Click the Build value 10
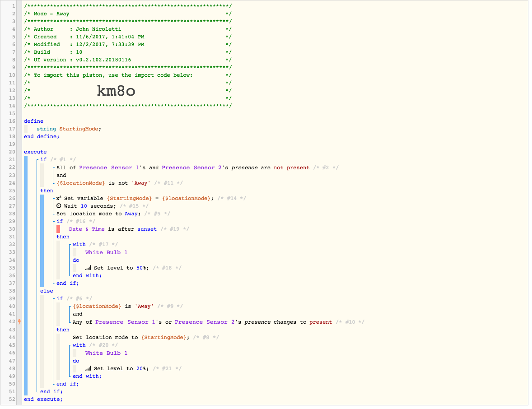This screenshot has width=532, height=409. click(79, 52)
